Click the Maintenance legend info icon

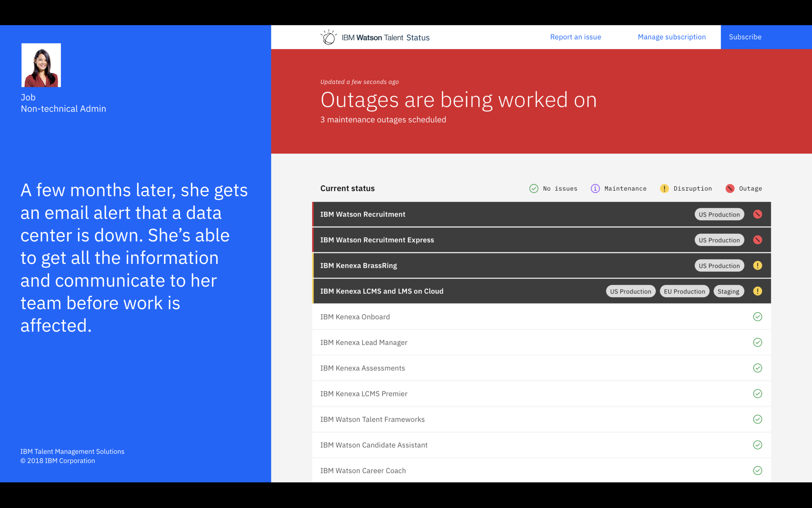point(595,189)
